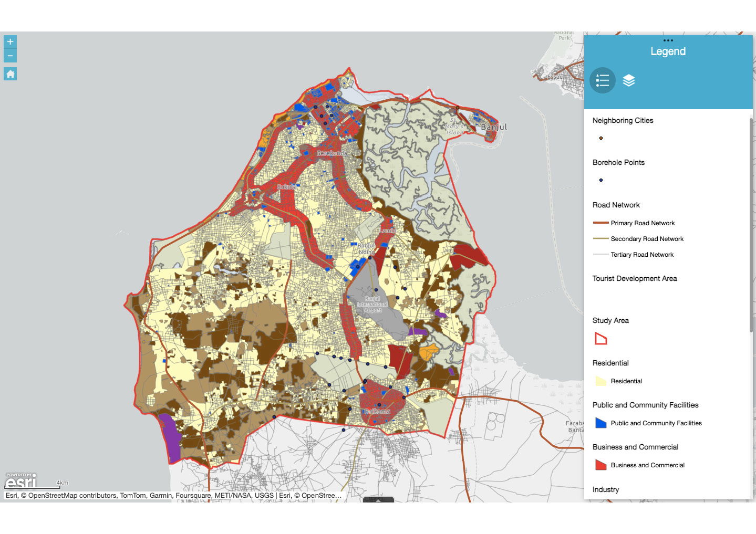
Task: Click the Neighboring Cities point symbol
Action: [x=600, y=138]
